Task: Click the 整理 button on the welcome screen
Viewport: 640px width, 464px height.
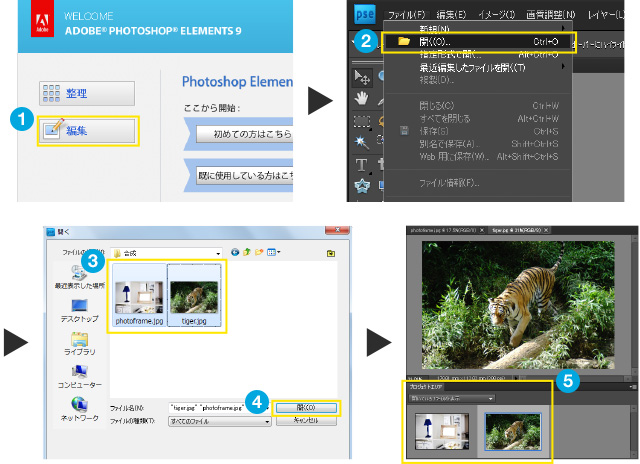Action: [x=87, y=93]
